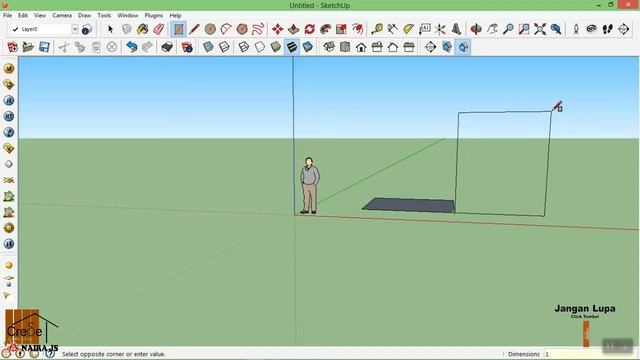Create a new file

click(12, 47)
